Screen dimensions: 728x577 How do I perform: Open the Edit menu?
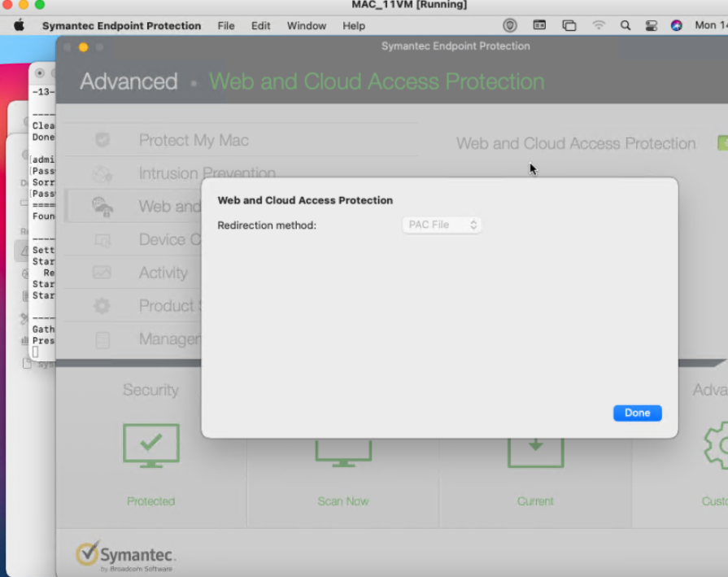point(260,25)
